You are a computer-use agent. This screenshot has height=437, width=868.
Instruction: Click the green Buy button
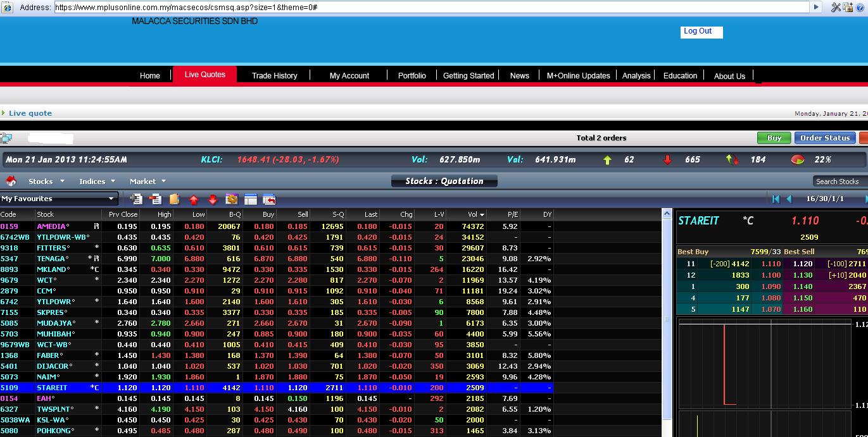(774, 137)
